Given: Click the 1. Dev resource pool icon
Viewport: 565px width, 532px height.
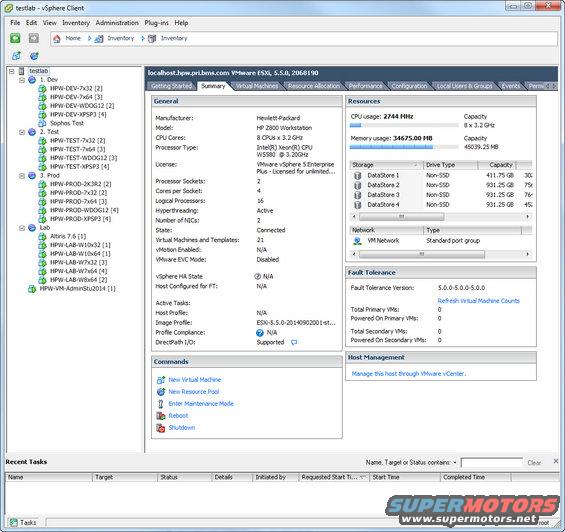Looking at the screenshot, I should coord(32,80).
